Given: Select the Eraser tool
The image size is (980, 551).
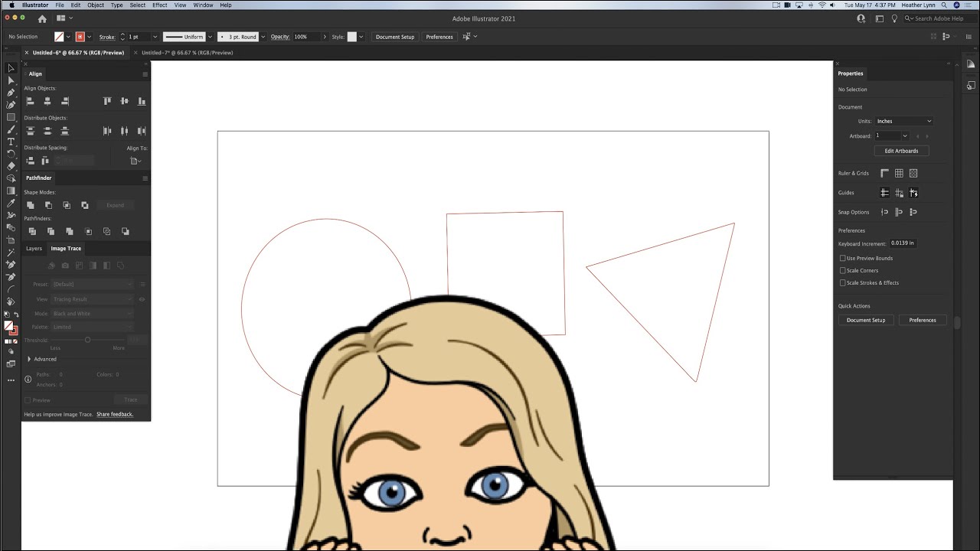Looking at the screenshot, I should tap(11, 166).
